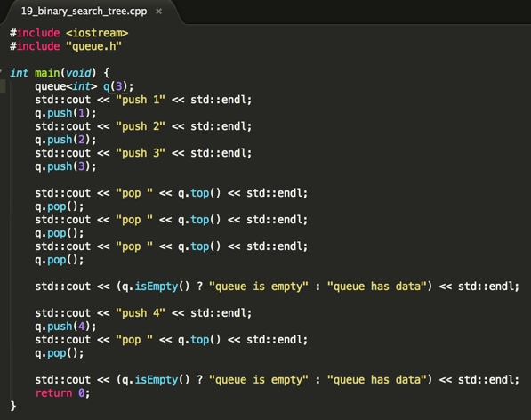The height and width of the screenshot is (420, 531).
Task: Place cursor on #include <iostream> line
Action: tap(69, 33)
